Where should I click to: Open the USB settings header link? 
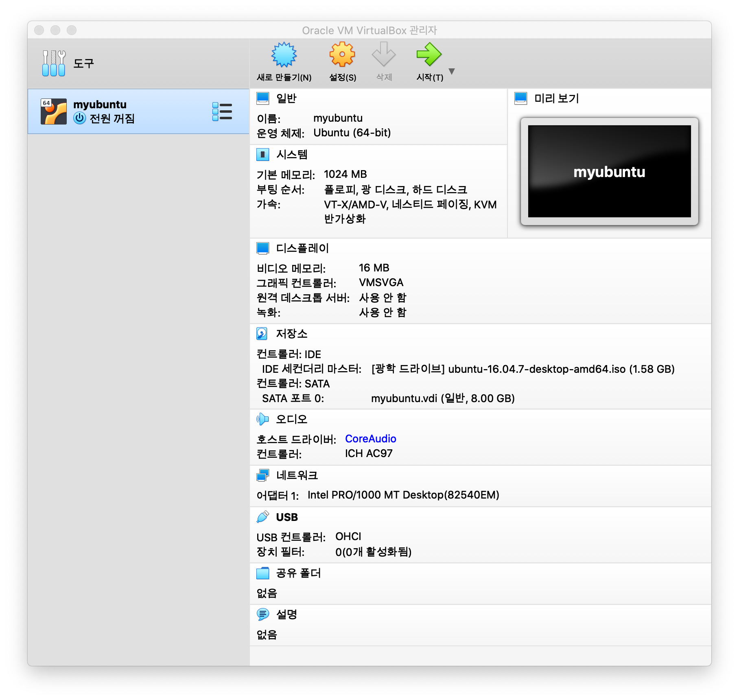[287, 517]
